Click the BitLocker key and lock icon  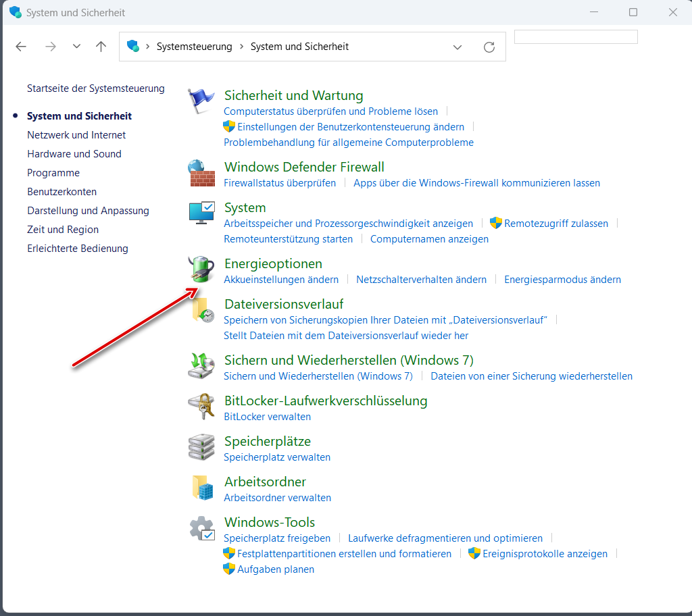click(x=201, y=406)
